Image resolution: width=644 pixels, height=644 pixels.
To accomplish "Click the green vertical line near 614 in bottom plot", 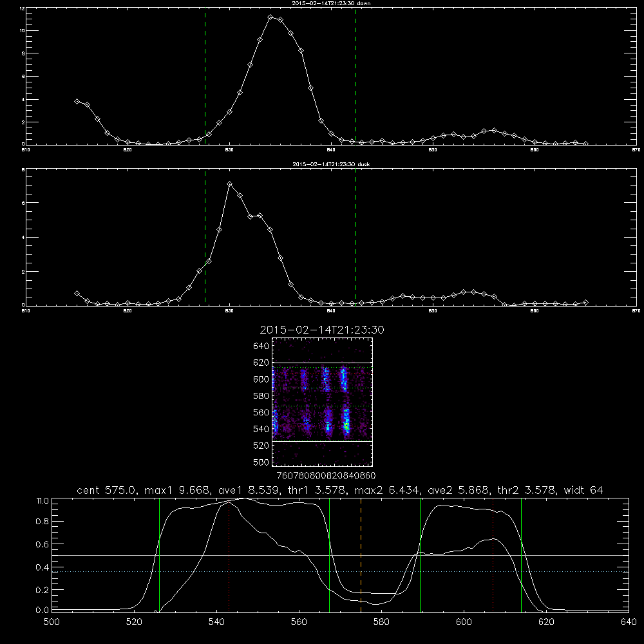I will click(521, 555).
